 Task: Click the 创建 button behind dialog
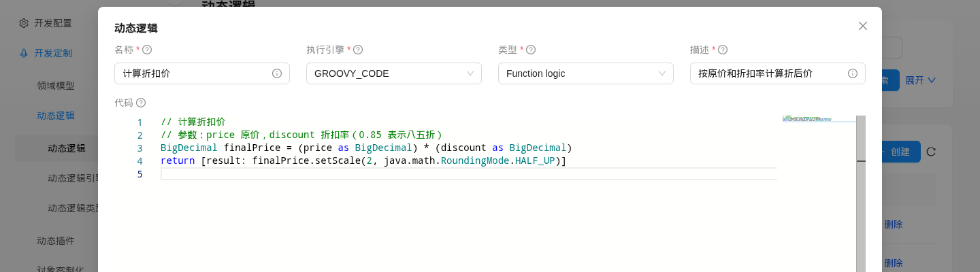click(900, 152)
